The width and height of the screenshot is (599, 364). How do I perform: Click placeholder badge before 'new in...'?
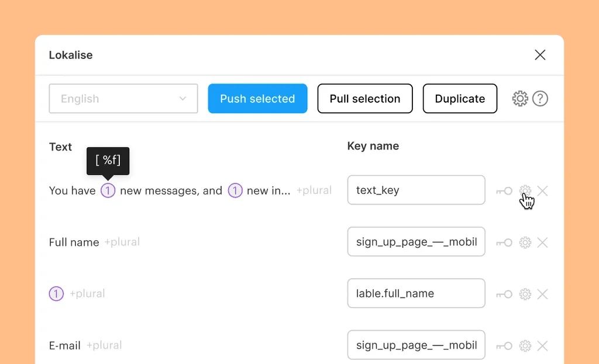pyautogui.click(x=235, y=190)
